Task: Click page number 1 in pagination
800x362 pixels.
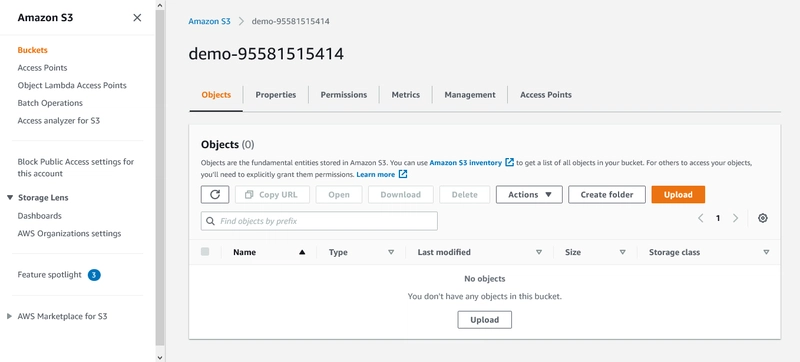Action: tap(718, 218)
